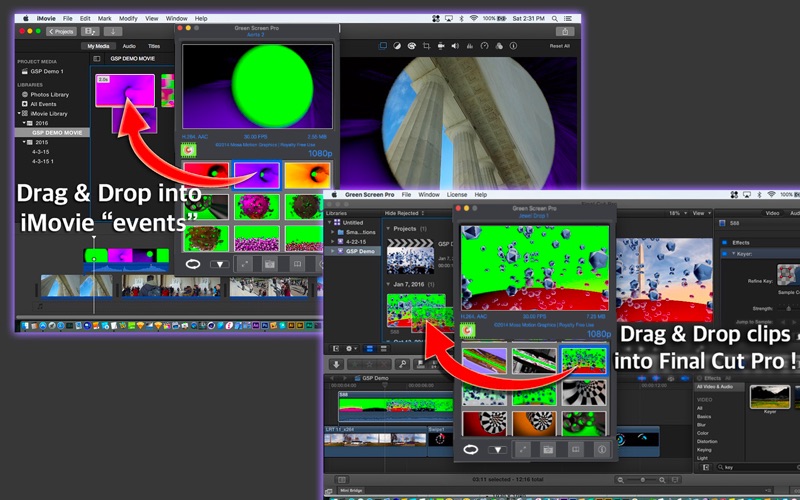Open the clip info icon in iMovie toolbar
The height and width of the screenshot is (500, 800).
pyautogui.click(x=514, y=46)
